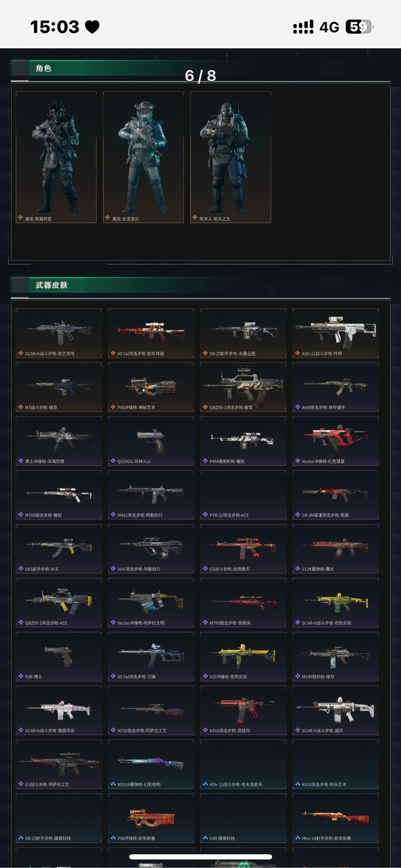This screenshot has height=868, width=401.
Task: Tap the 角色 section header
Action: pos(43,68)
